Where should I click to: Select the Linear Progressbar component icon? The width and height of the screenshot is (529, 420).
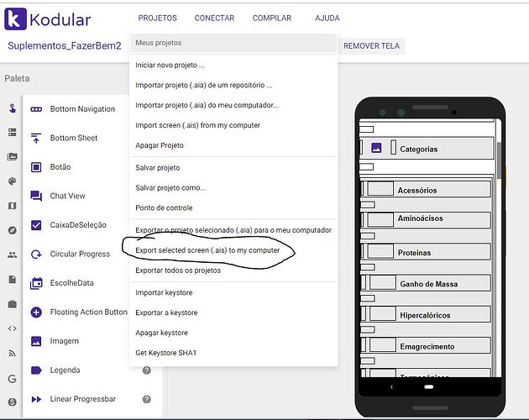point(36,399)
